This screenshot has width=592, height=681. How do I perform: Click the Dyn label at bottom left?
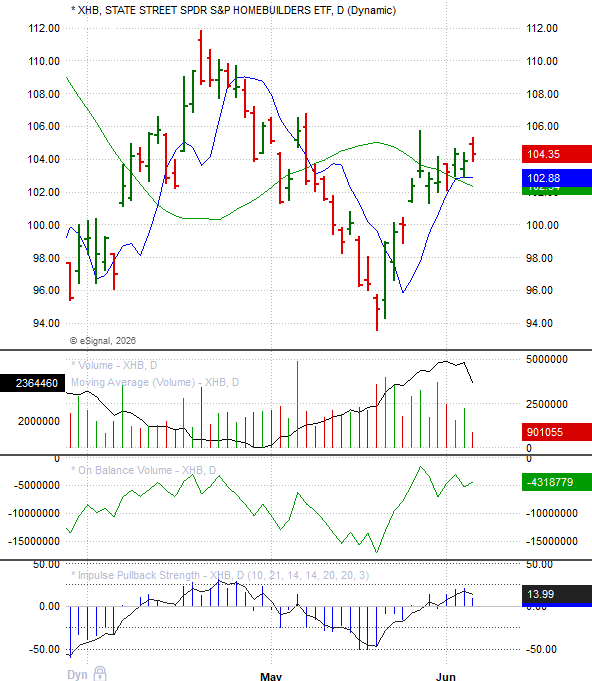point(77,674)
